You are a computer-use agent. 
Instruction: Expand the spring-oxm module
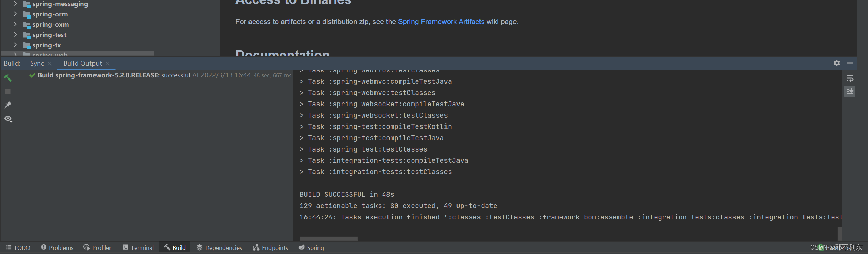coord(15,24)
